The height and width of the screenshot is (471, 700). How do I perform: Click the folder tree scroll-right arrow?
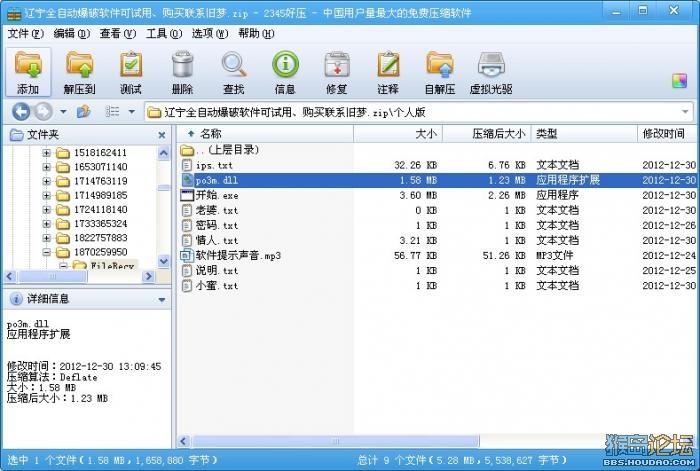point(149,277)
